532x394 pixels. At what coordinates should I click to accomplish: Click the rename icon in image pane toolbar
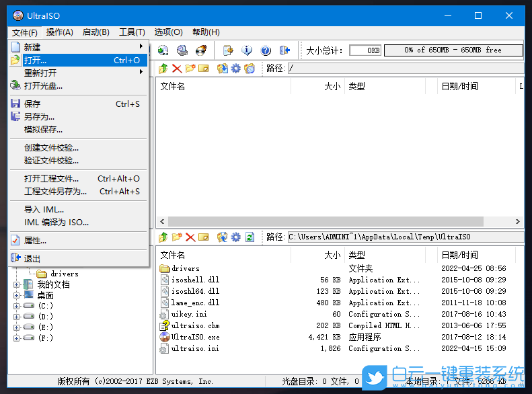click(x=204, y=69)
